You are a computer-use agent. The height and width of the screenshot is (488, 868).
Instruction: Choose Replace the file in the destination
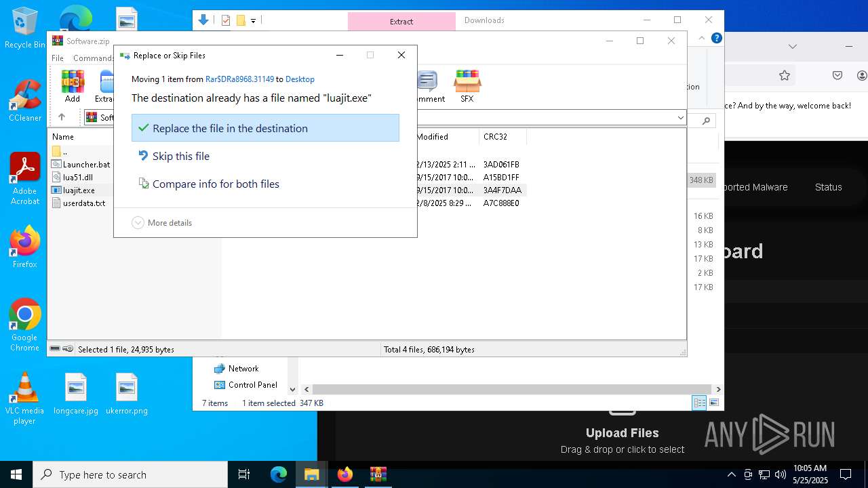265,128
